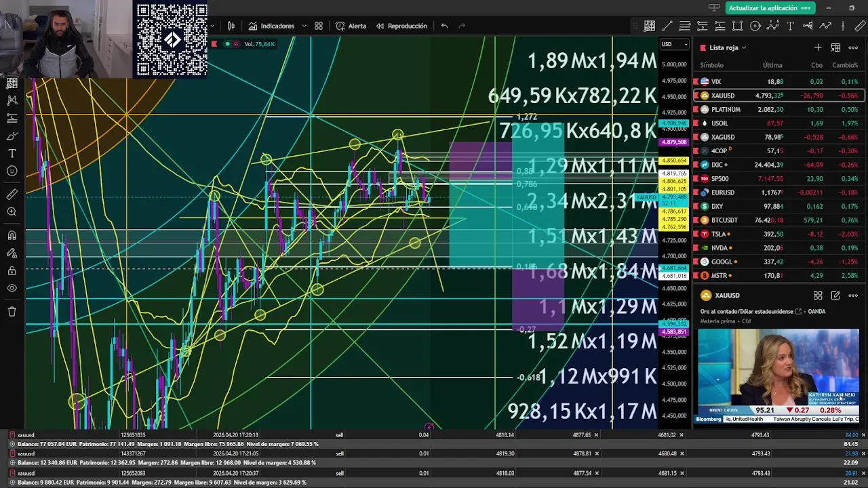868x488 pixels.
Task: Pick the circle tool in favorites bar
Action: [755, 26]
